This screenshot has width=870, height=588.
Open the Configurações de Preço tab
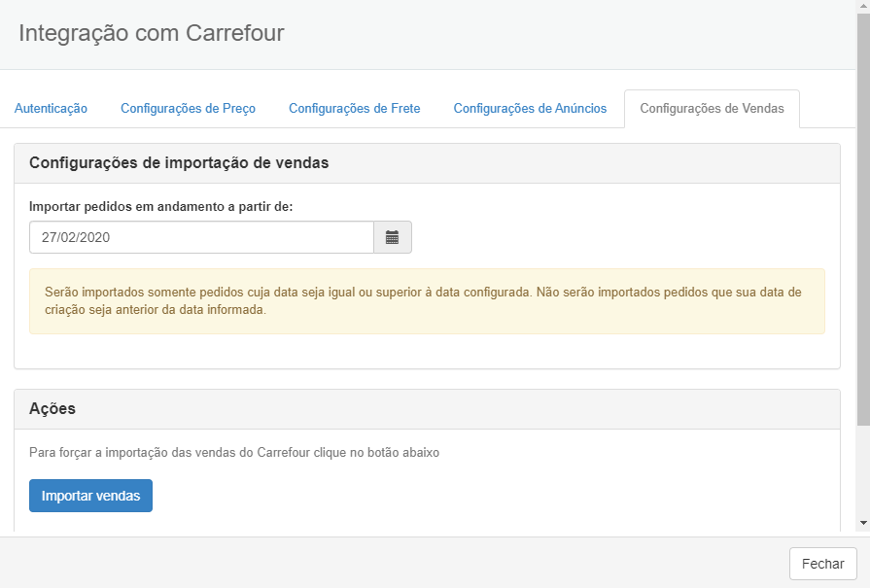point(188,109)
